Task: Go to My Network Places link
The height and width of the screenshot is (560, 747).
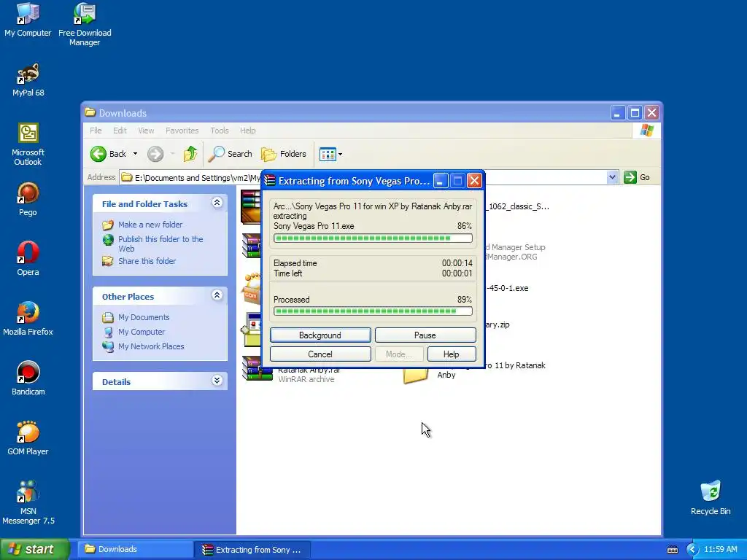Action: [151, 346]
